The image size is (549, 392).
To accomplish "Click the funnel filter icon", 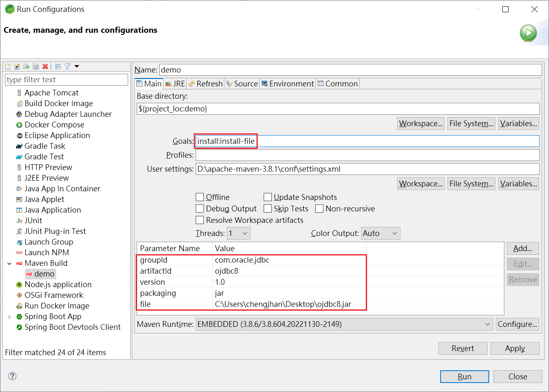I will (x=68, y=66).
